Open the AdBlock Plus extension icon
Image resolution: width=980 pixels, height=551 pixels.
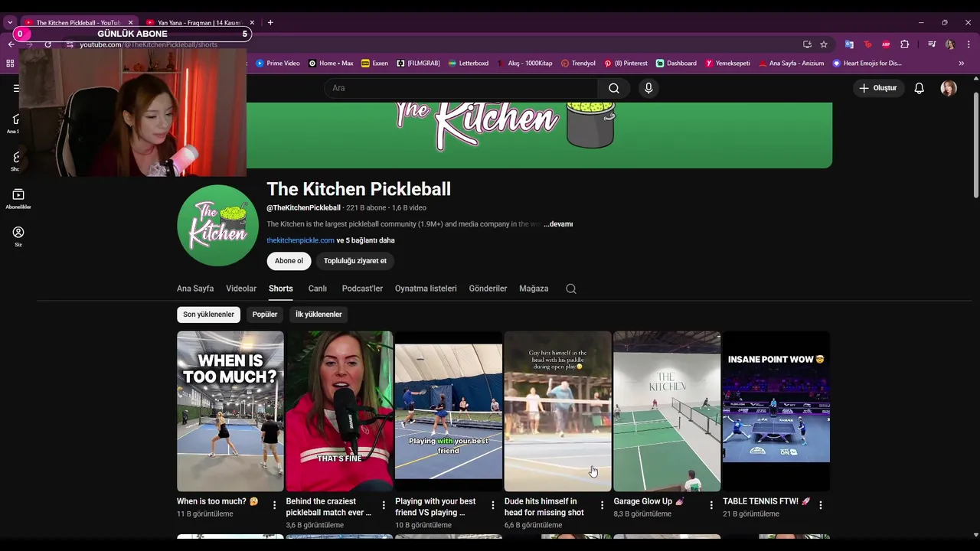pyautogui.click(x=886, y=44)
